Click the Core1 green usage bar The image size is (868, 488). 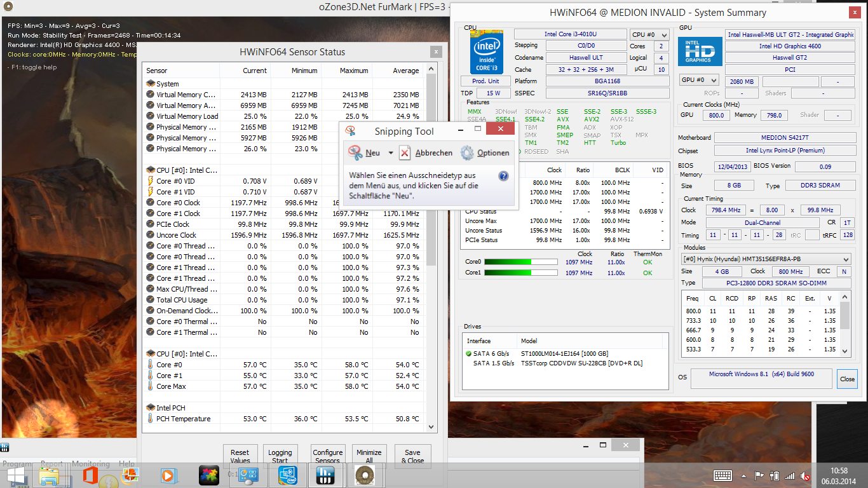[521, 273]
